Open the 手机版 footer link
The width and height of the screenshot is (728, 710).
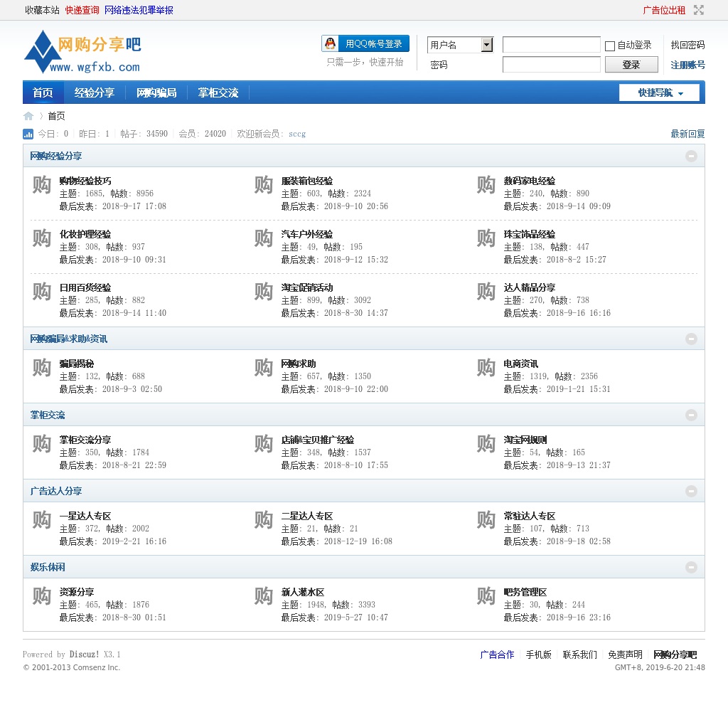point(539,655)
